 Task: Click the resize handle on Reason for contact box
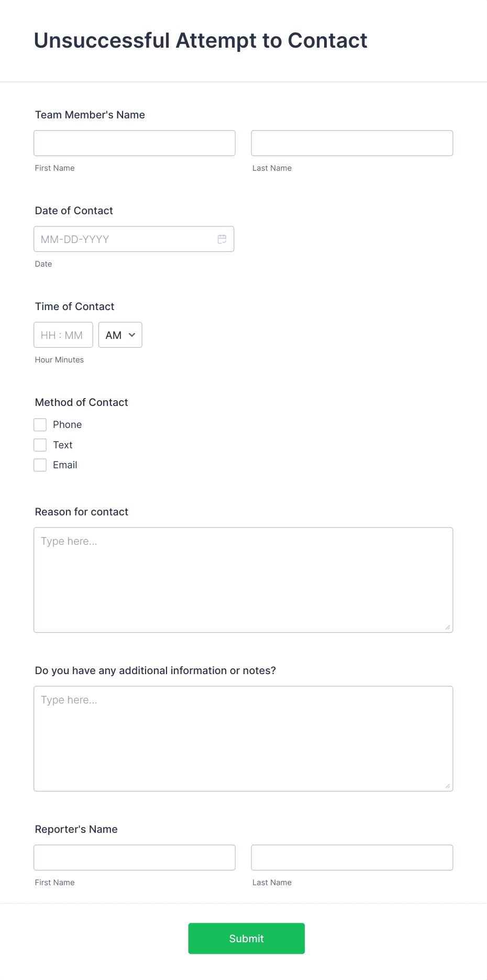[448, 626]
